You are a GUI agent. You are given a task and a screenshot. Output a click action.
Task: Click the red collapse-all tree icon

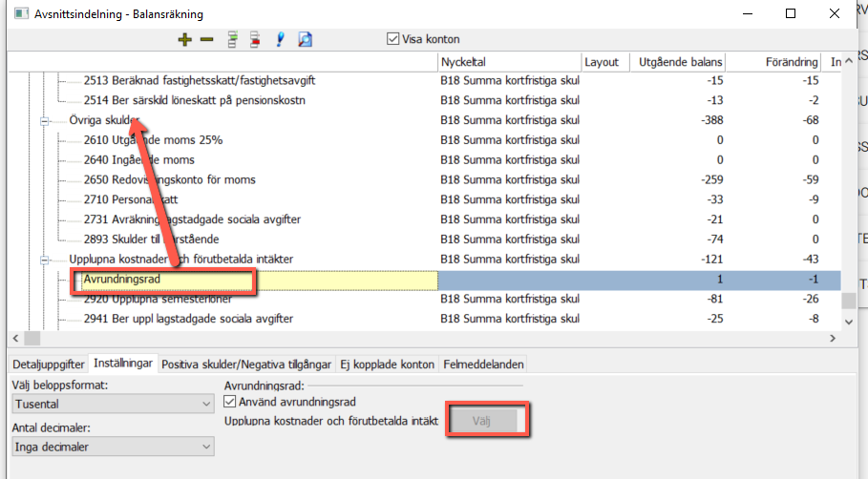[255, 39]
